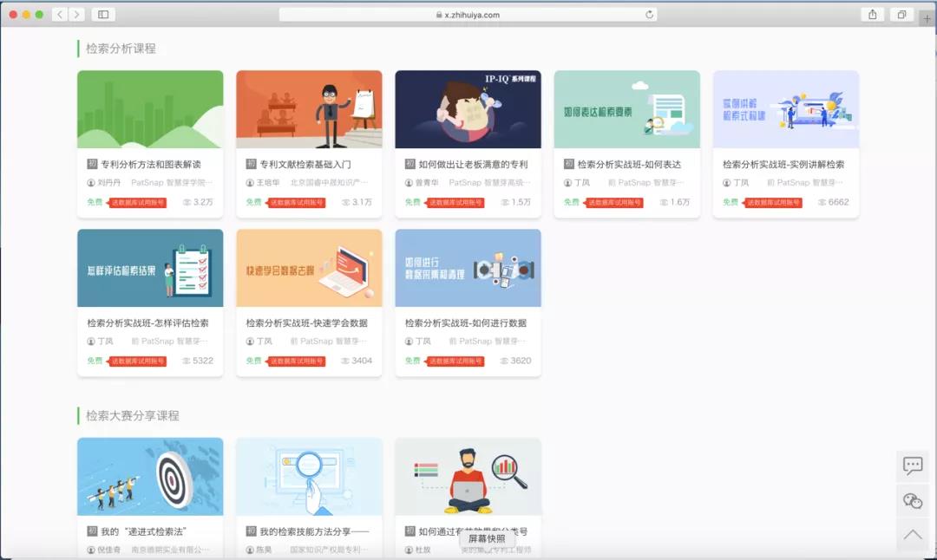Open the WeChat floating icon
The height and width of the screenshot is (560, 937).
point(913,500)
